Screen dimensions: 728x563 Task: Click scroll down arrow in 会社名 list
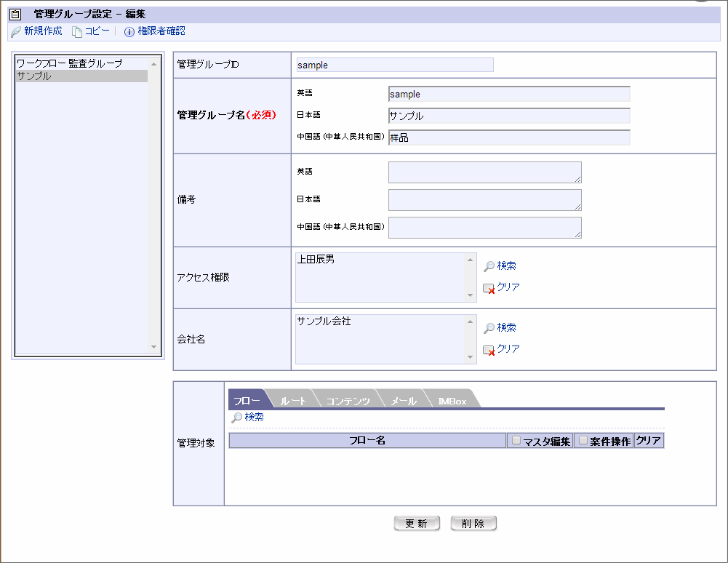coord(470,357)
